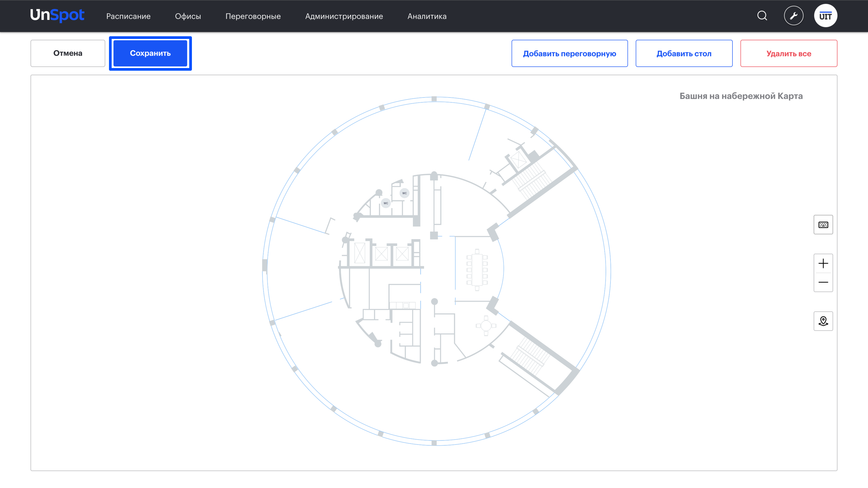The height and width of the screenshot is (488, 868).
Task: Click the long conference table on floor plan
Action: [x=477, y=270]
